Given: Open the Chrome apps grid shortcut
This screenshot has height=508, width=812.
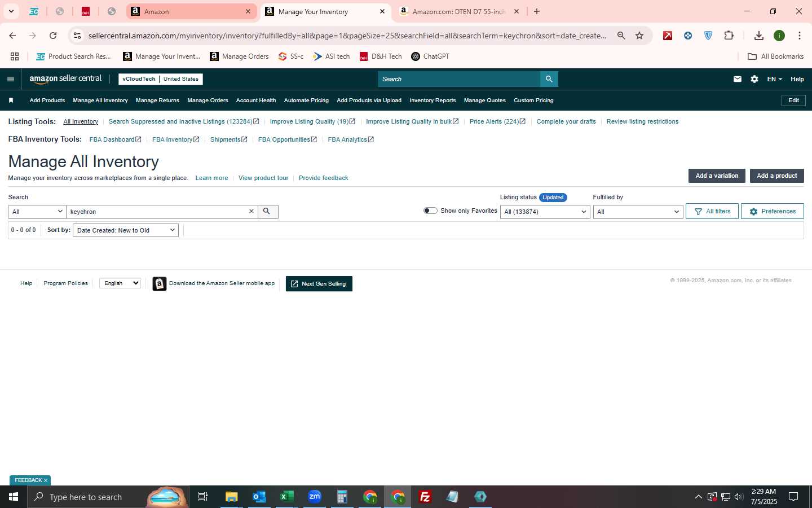Looking at the screenshot, I should pos(15,56).
